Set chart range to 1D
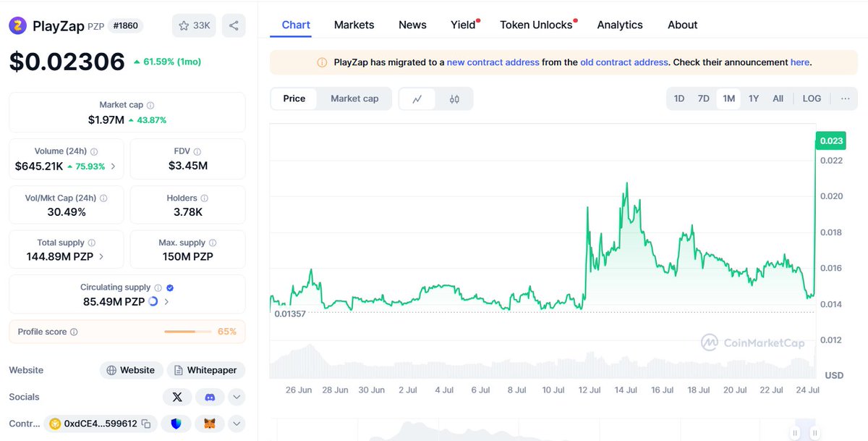 point(679,98)
